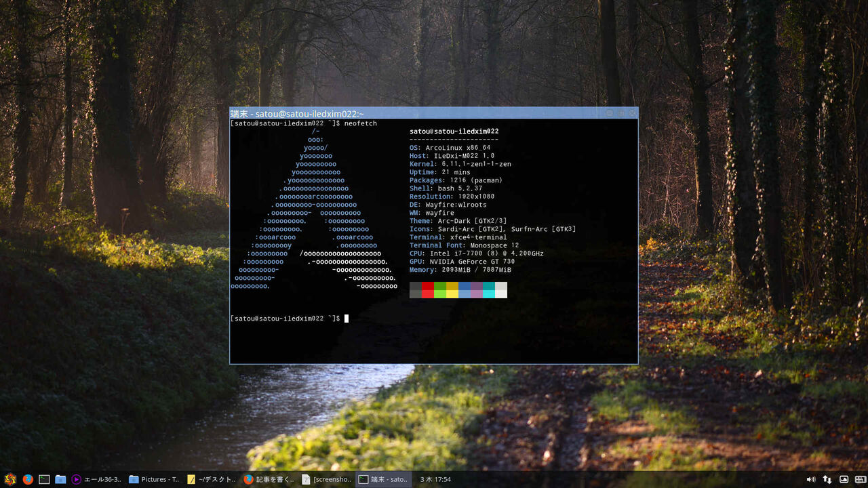Open the volume control in the system tray
Viewport: 868px width, 488px height.
click(x=811, y=479)
